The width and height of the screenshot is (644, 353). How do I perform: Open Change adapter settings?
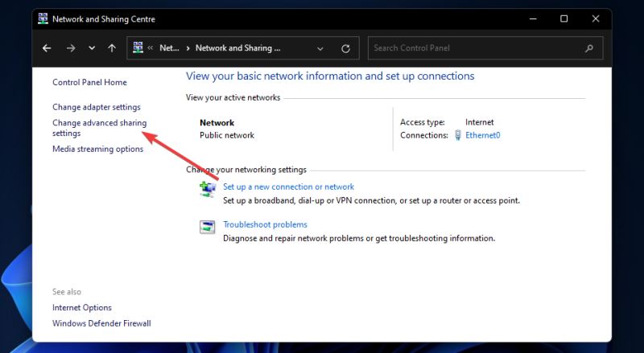pyautogui.click(x=96, y=107)
